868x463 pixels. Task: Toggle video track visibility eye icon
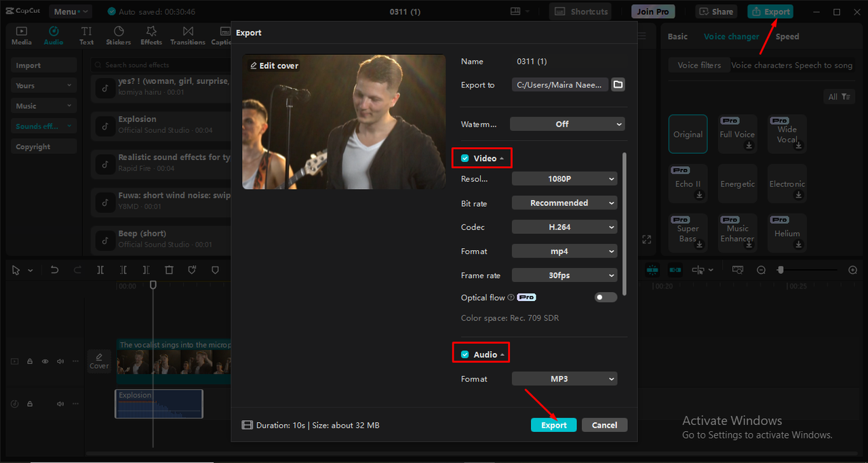pyautogui.click(x=45, y=361)
